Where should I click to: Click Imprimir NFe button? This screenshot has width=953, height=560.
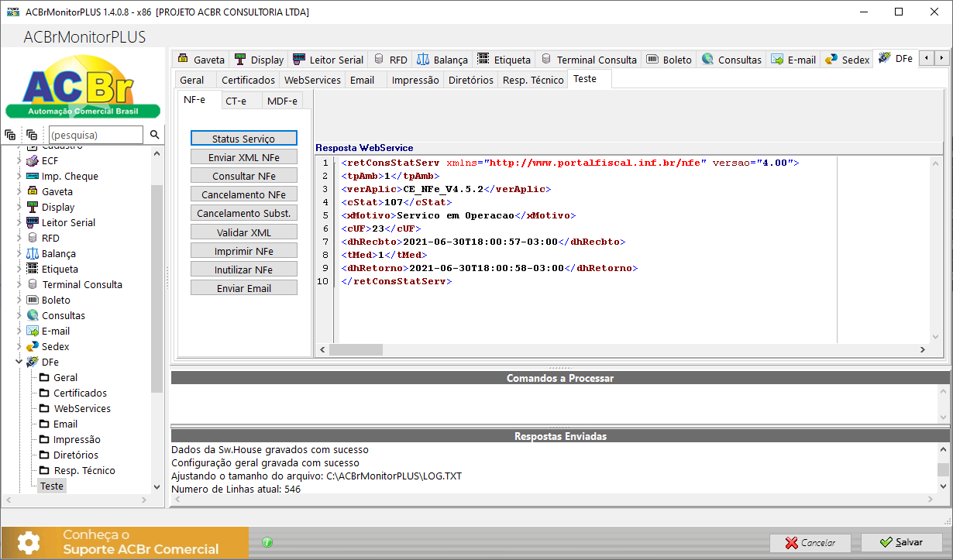pyautogui.click(x=244, y=250)
